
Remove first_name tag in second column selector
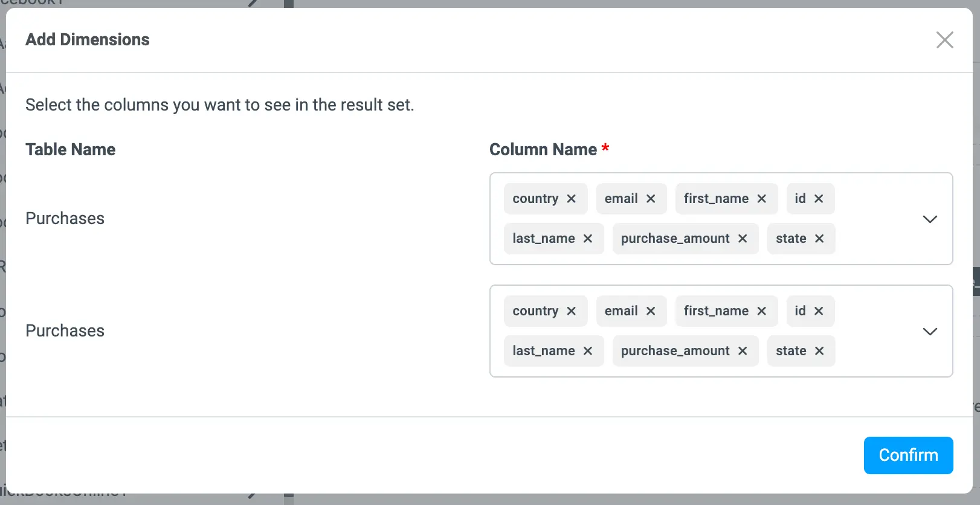pos(761,311)
